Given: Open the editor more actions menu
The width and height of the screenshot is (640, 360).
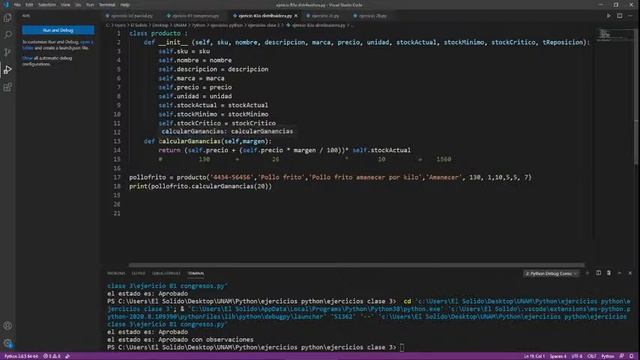Looking at the screenshot, I should (630, 16).
